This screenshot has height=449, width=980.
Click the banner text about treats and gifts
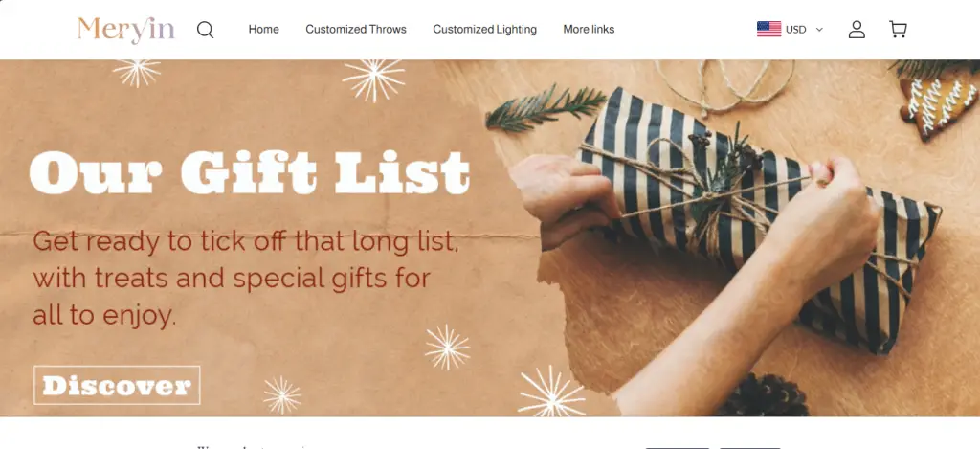246,279
